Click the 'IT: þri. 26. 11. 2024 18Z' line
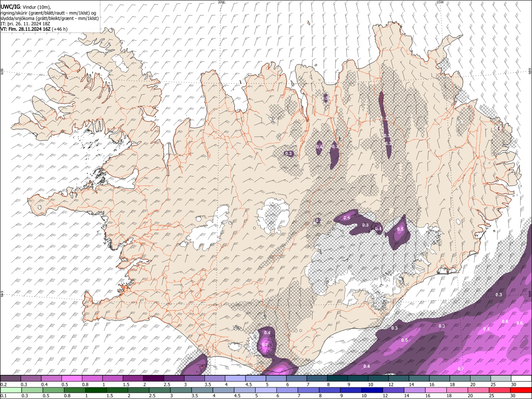Viewport: 532px width, 399px height. click(25, 24)
